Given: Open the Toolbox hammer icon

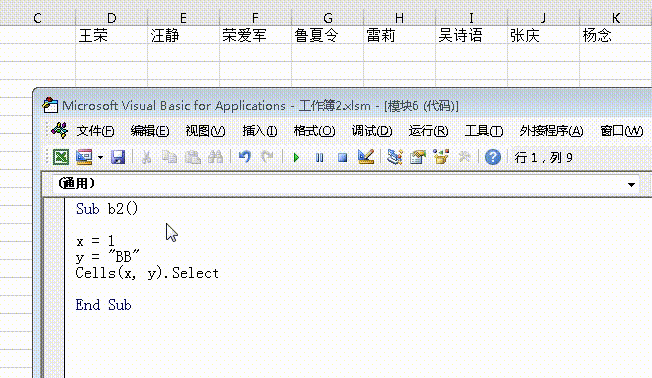Looking at the screenshot, I should coord(464,157).
